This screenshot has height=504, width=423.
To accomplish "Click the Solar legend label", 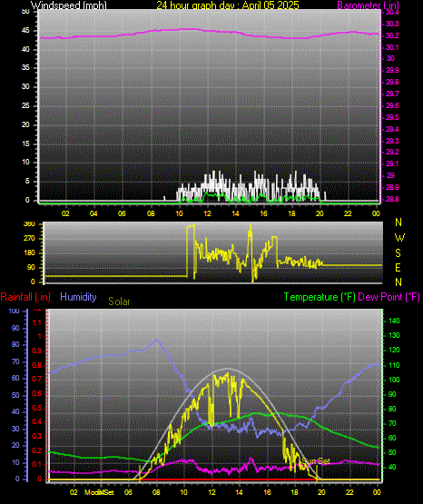I will point(119,301).
